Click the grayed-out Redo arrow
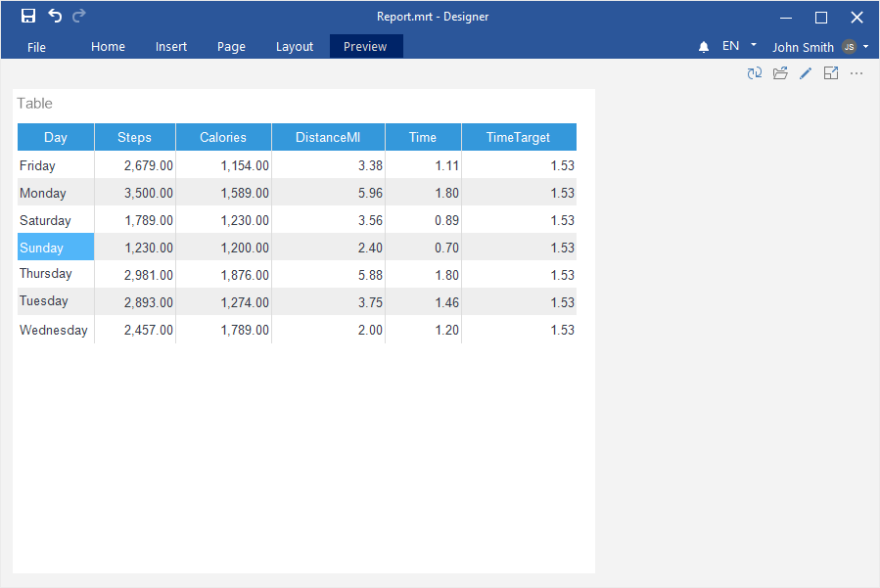This screenshot has height=588, width=880. [x=79, y=16]
